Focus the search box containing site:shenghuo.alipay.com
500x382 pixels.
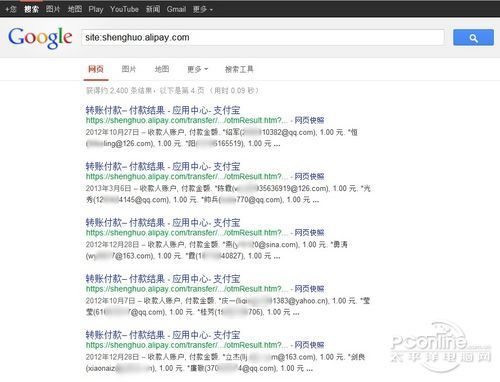pos(262,37)
